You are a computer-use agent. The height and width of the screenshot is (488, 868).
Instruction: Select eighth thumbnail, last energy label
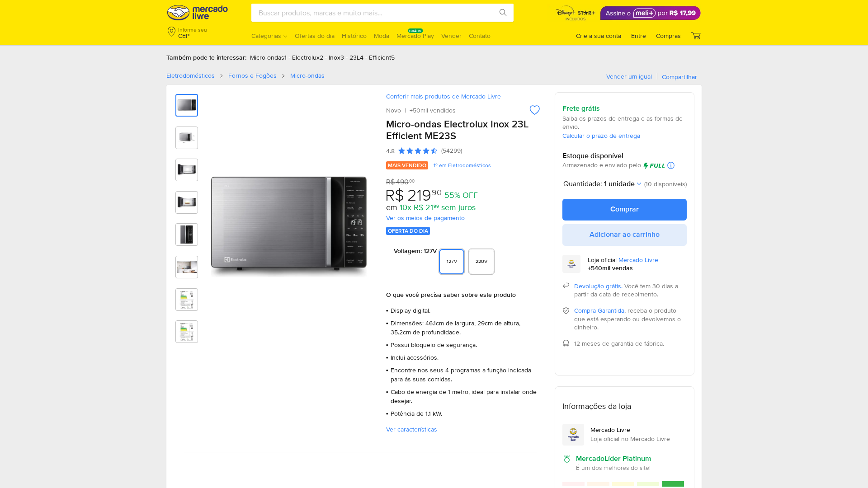(187, 332)
